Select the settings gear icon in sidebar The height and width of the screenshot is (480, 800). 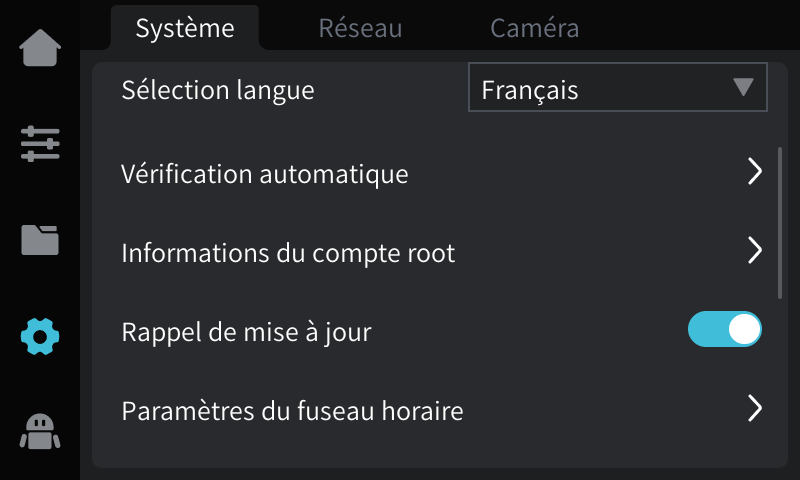(x=40, y=336)
